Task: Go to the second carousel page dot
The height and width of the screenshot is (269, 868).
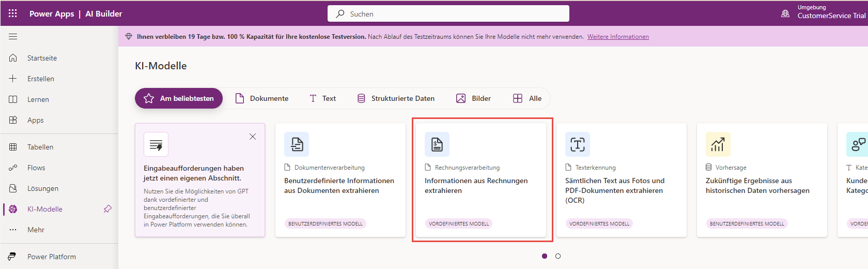Action: (558, 256)
